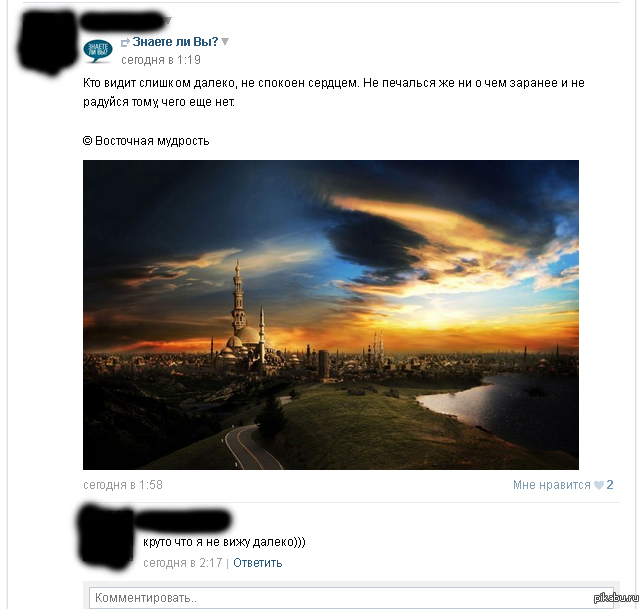
Task: Enlarge the sunset mosque cityscape photo
Action: pos(331,315)
